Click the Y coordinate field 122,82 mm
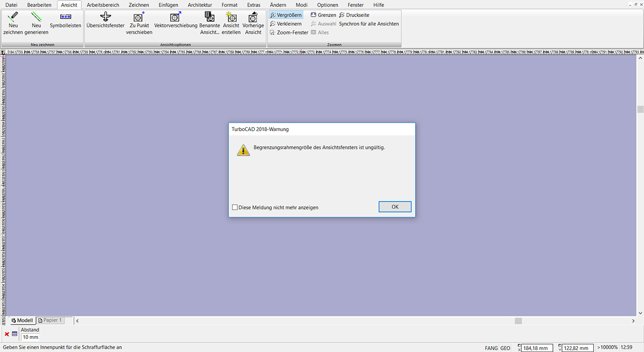The image size is (644, 352). pyautogui.click(x=578, y=348)
